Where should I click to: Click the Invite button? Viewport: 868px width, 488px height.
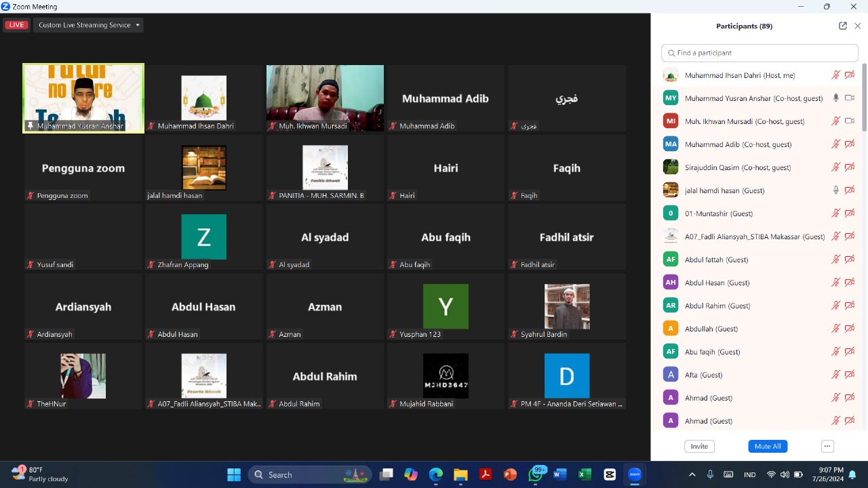pos(699,446)
